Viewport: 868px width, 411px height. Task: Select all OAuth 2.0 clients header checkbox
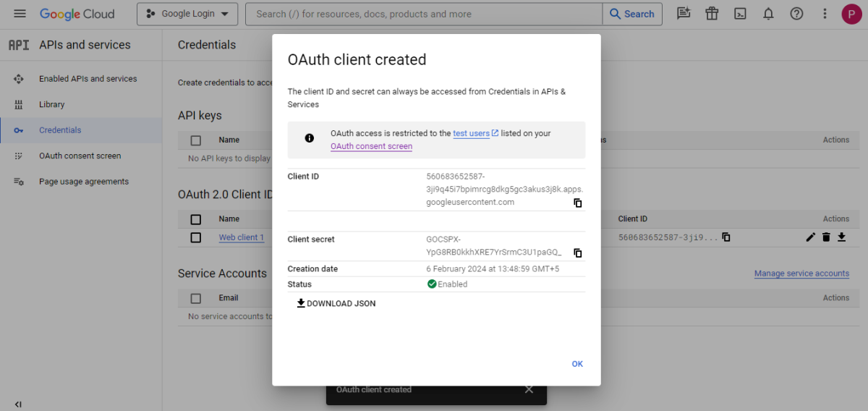[x=195, y=219]
